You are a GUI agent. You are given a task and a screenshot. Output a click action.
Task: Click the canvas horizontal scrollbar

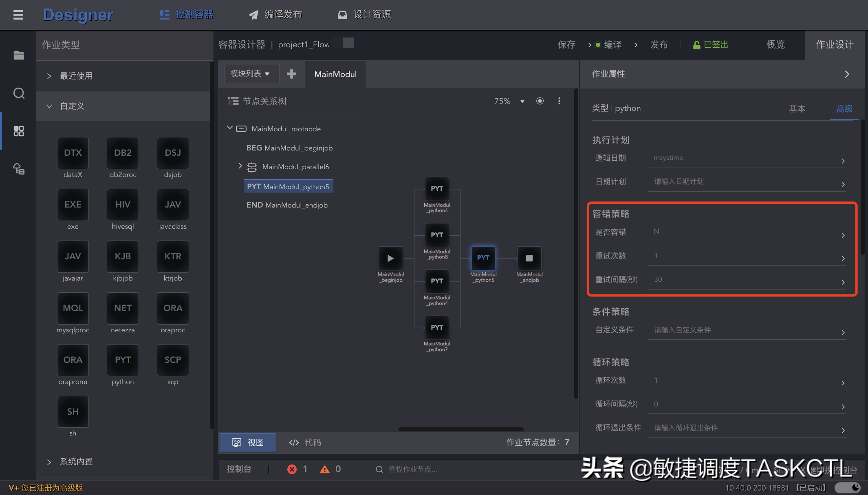tap(461, 429)
